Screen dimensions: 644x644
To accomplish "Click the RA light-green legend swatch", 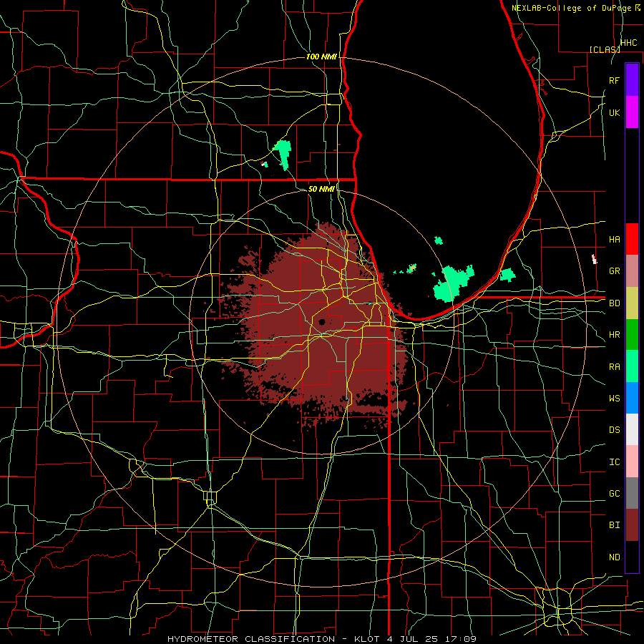I will point(632,366).
